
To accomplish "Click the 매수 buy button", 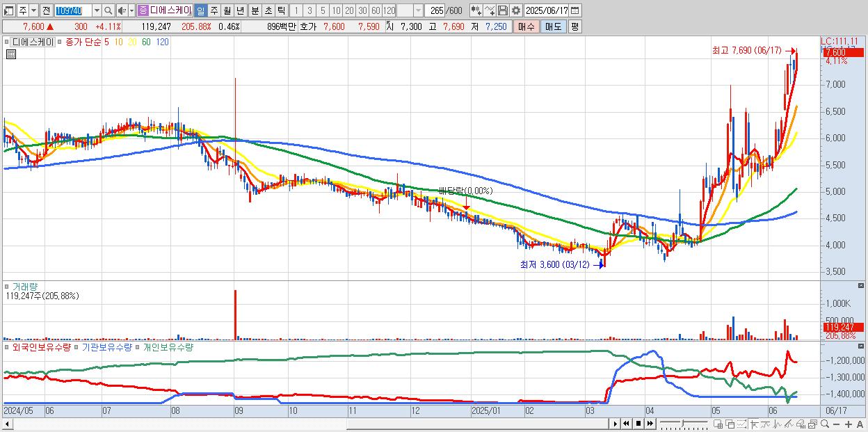I will pos(527,26).
